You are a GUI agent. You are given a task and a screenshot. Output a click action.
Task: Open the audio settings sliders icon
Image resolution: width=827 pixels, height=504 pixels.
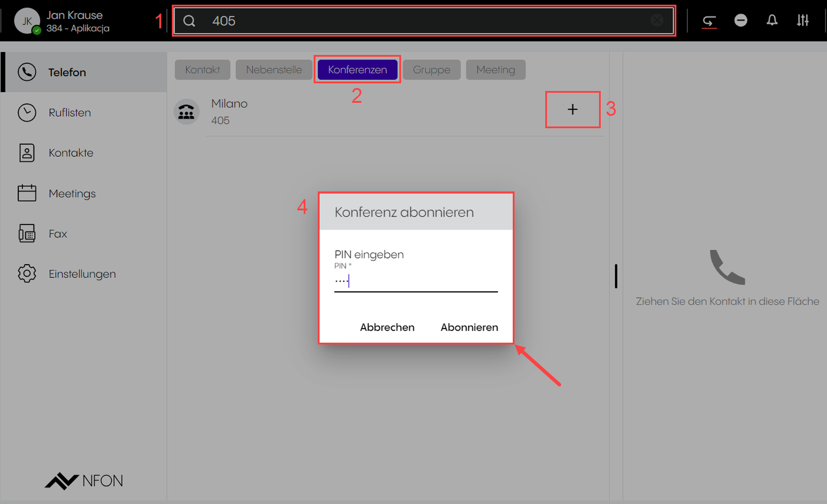point(803,20)
